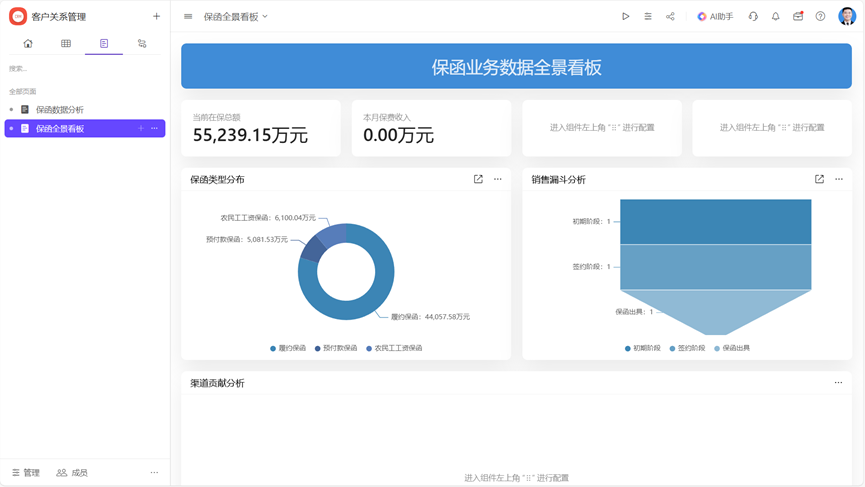Switch to the home tab in sidebar
Image resolution: width=865 pixels, height=487 pixels.
[28, 44]
